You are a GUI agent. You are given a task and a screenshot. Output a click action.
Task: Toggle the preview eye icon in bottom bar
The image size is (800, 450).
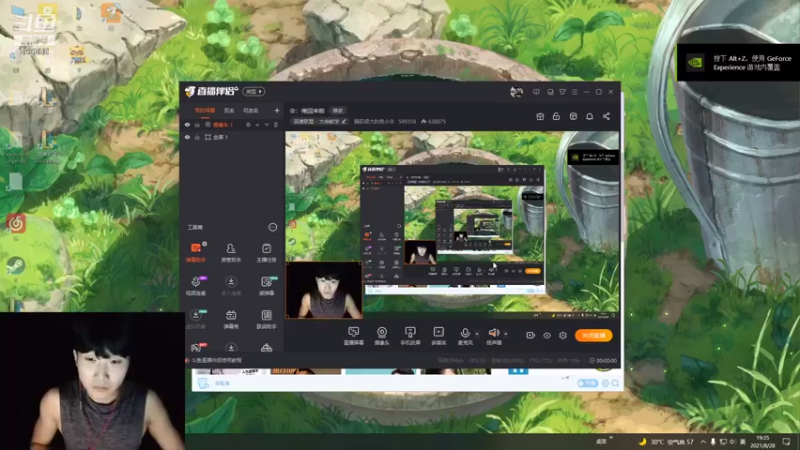pos(547,335)
